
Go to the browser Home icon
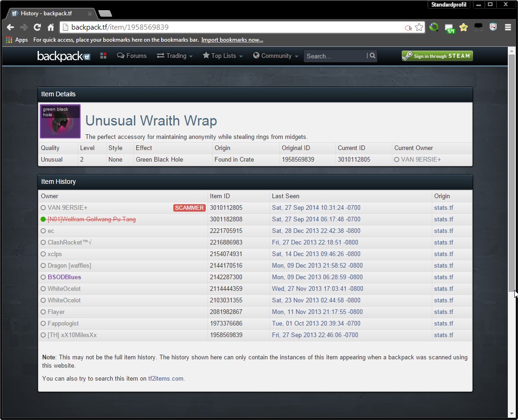tap(51, 27)
